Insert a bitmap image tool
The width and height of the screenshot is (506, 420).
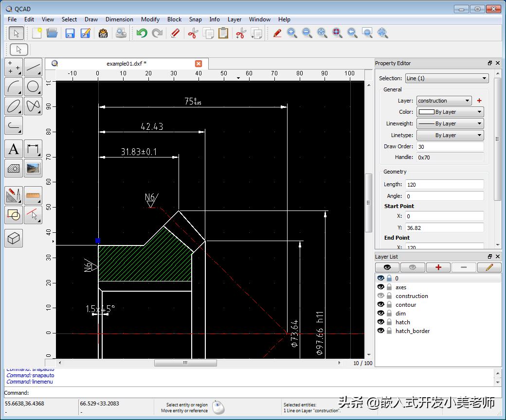(x=33, y=168)
